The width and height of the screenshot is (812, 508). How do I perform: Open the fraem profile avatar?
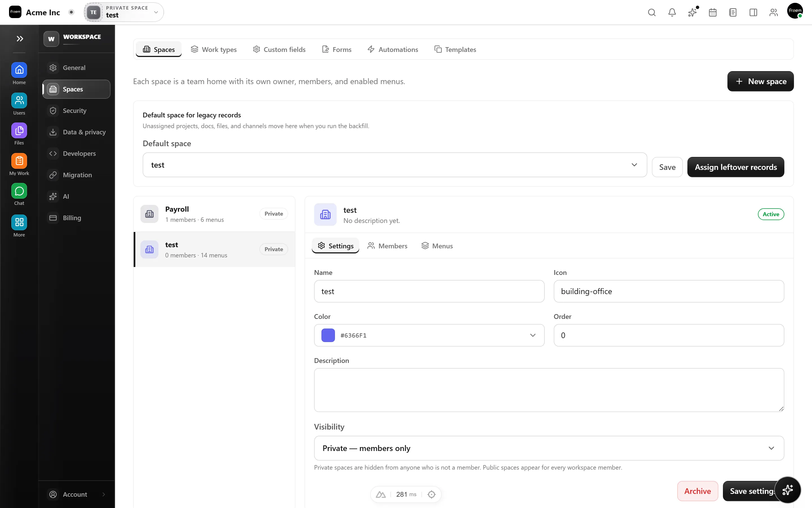(x=795, y=11)
